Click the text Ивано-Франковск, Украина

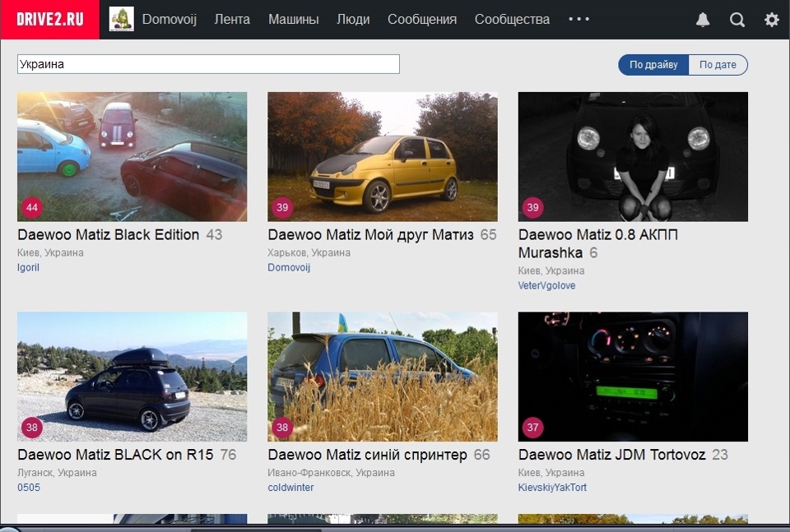tap(331, 473)
